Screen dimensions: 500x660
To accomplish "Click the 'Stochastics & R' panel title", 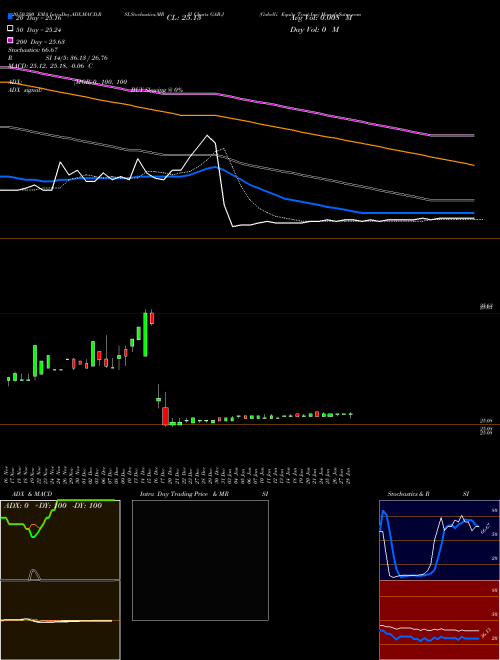I will [408, 494].
